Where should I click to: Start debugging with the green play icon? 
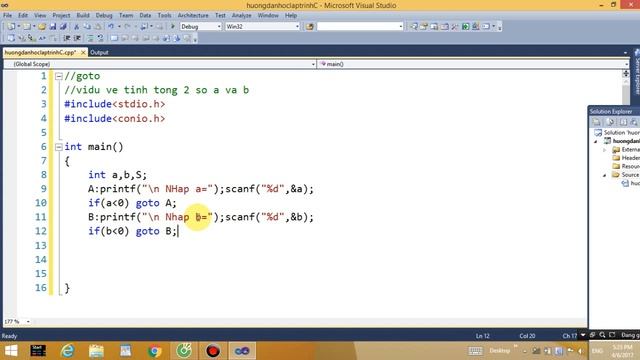173,27
